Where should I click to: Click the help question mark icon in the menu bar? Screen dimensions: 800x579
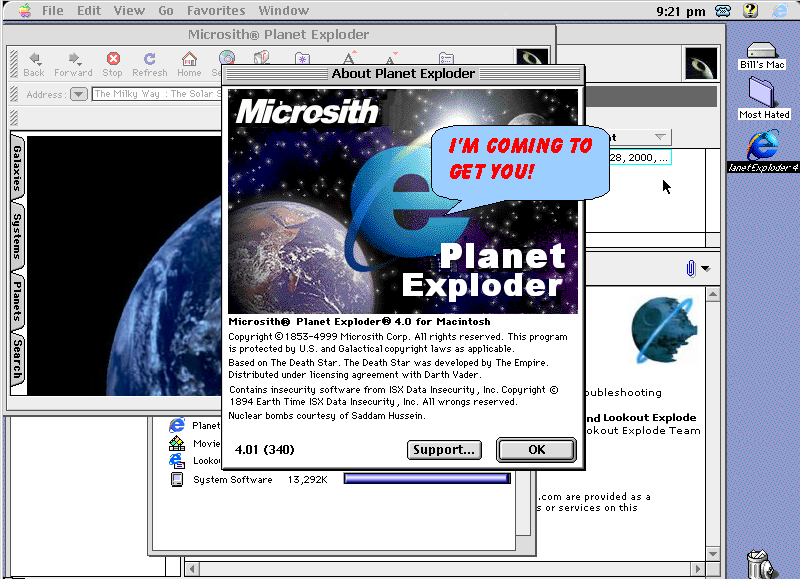tap(751, 10)
